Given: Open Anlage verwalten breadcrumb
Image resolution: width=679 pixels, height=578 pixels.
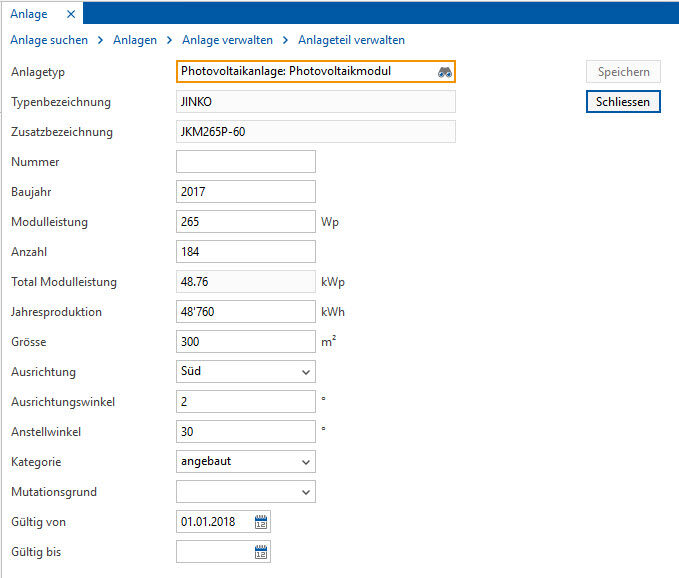Looking at the screenshot, I should pos(227,40).
